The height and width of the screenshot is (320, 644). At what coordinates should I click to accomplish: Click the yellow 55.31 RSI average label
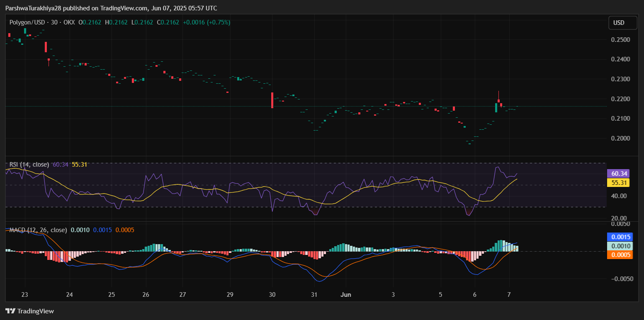[x=619, y=183]
